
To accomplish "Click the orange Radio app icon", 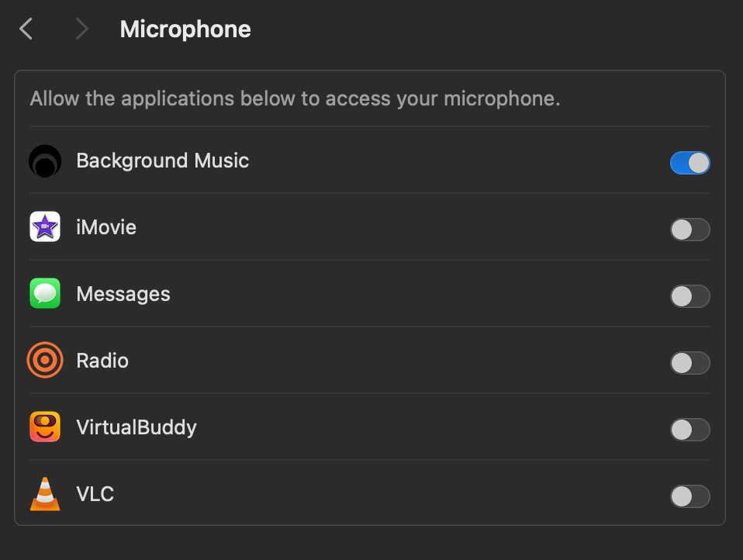I will (x=45, y=361).
